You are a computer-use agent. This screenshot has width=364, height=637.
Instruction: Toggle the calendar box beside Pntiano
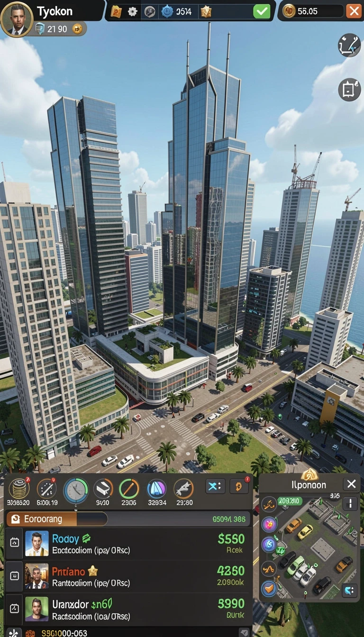pyautogui.click(x=14, y=576)
